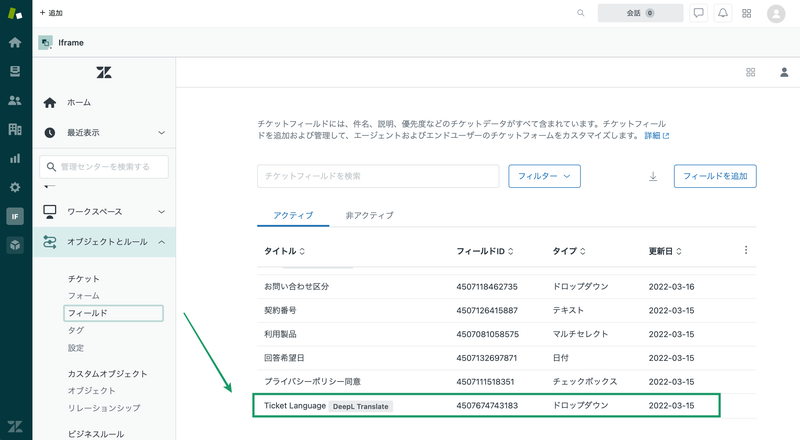Expand ワークスペース section
The width and height of the screenshot is (800, 440).
tap(104, 212)
